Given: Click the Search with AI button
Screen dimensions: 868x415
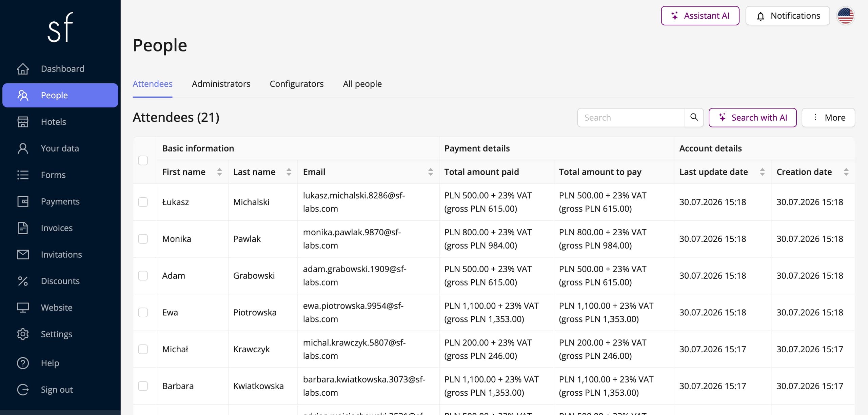Looking at the screenshot, I should point(753,117).
